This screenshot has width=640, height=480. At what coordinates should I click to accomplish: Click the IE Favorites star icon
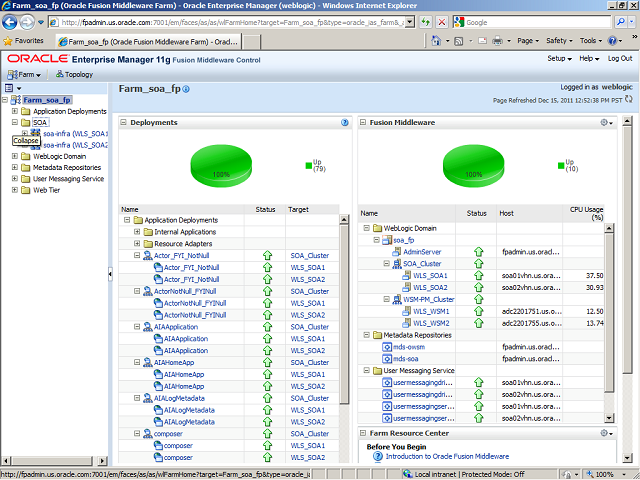click(x=9, y=41)
